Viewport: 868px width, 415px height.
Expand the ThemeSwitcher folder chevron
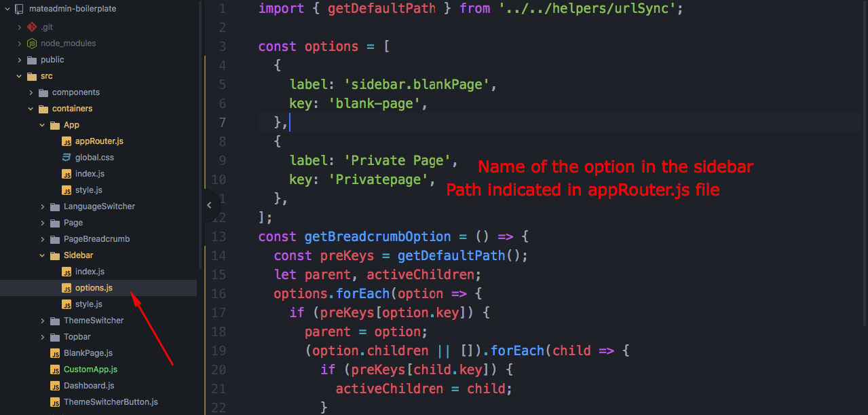coord(43,321)
